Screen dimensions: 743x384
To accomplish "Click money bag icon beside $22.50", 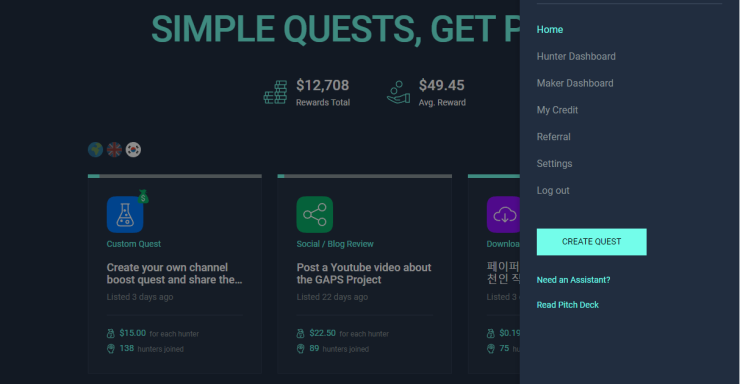I will coord(300,334).
